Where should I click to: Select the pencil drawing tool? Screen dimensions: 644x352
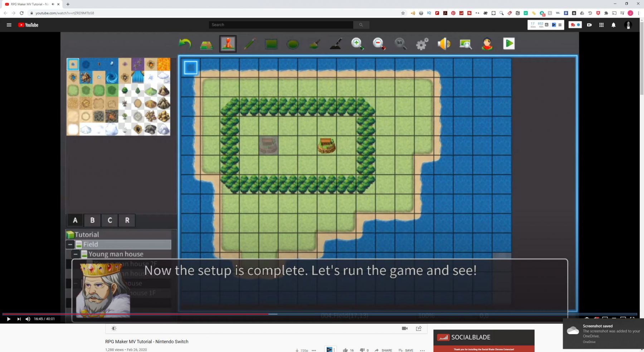[x=249, y=44]
